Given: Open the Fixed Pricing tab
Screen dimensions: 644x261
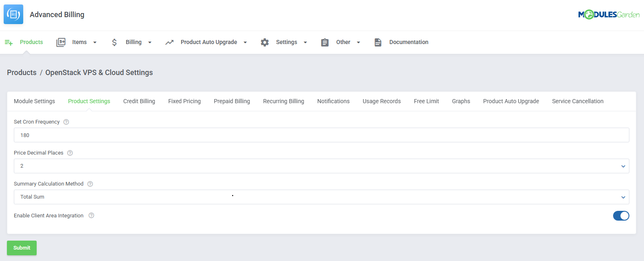Looking at the screenshot, I should click(184, 101).
